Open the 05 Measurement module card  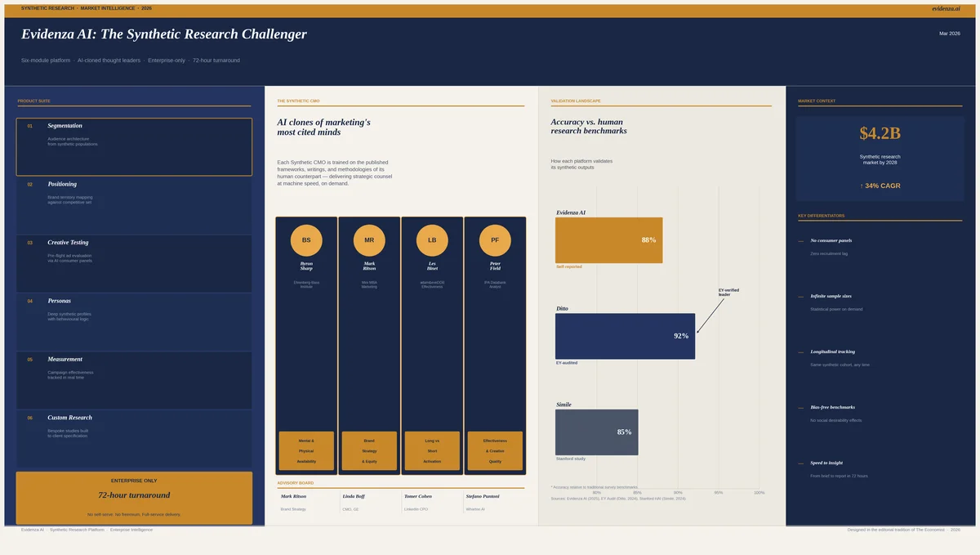134,380
